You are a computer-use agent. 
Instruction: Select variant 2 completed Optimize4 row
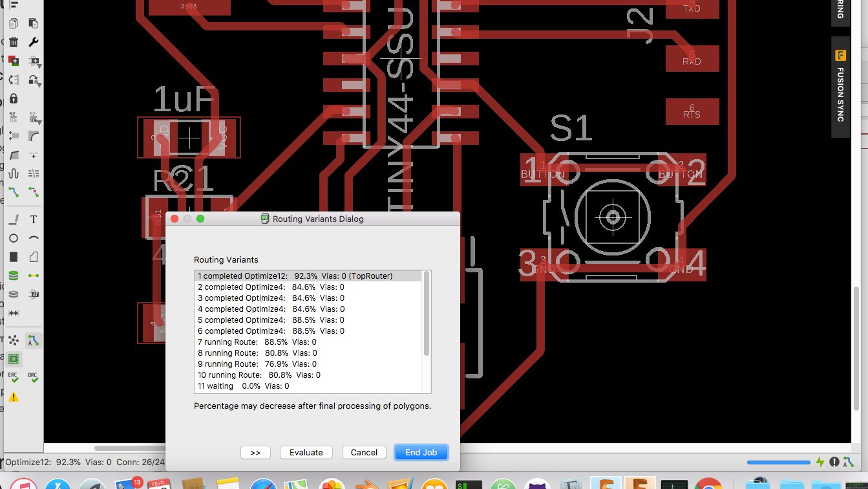(308, 287)
